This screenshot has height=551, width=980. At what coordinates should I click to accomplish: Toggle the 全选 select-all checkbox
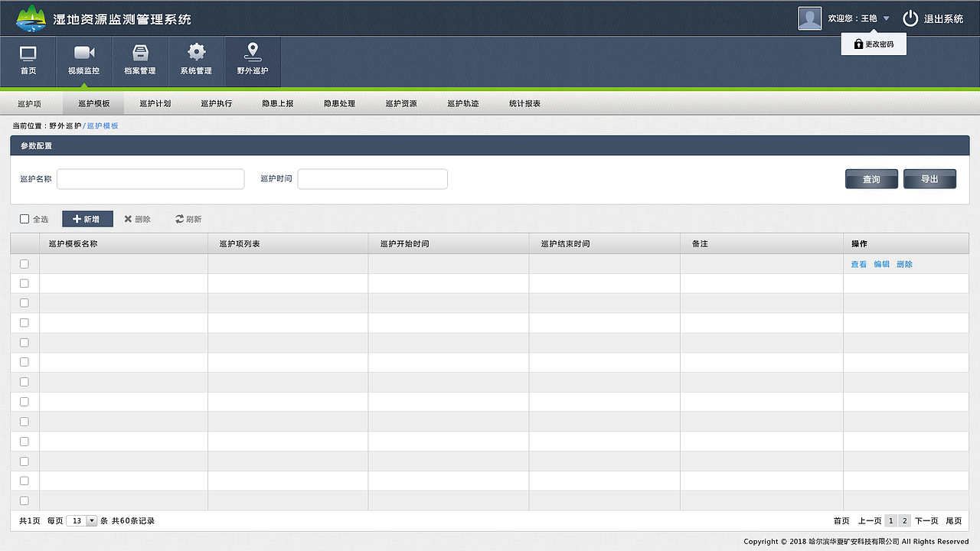coord(24,219)
